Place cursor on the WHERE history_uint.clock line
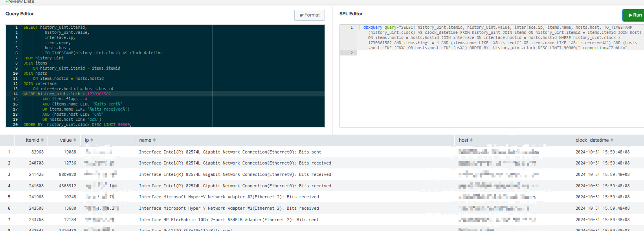The height and width of the screenshot is (231, 644). point(67,94)
